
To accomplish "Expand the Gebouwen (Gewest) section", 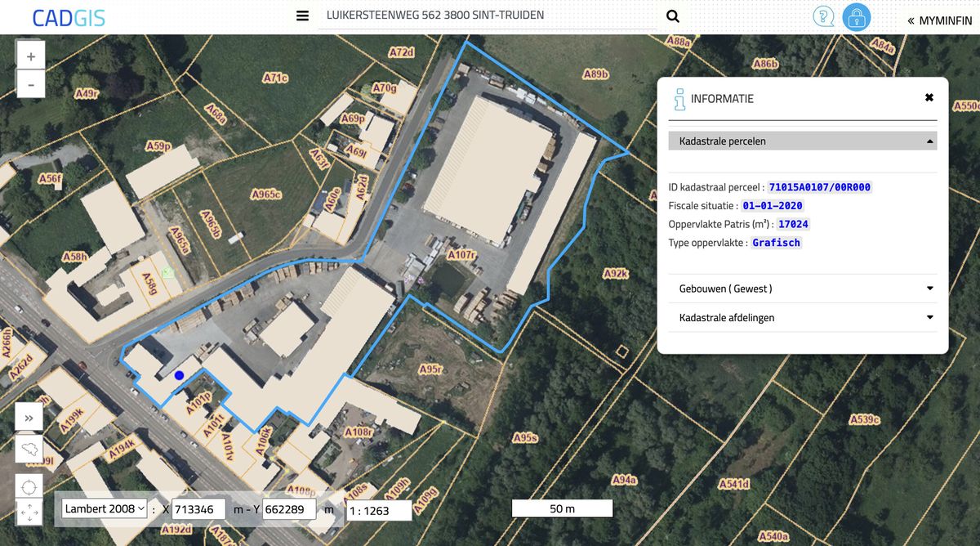I will (802, 289).
